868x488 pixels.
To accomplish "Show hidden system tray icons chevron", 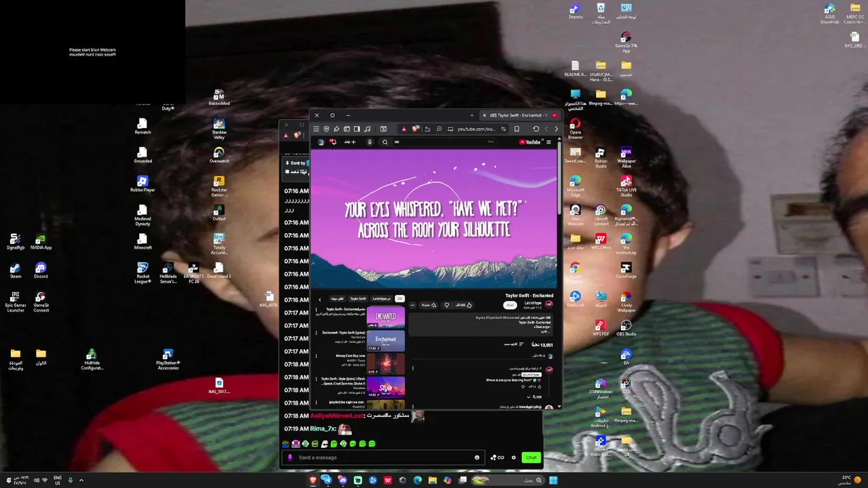I will (81, 481).
